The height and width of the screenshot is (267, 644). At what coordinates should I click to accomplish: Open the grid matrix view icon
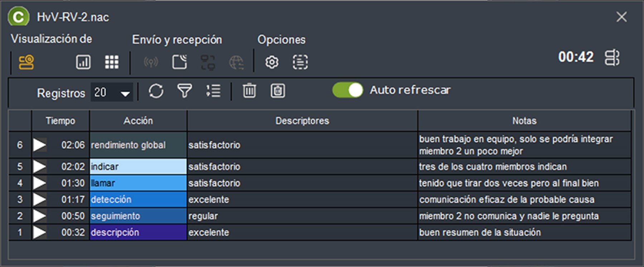coord(112,62)
